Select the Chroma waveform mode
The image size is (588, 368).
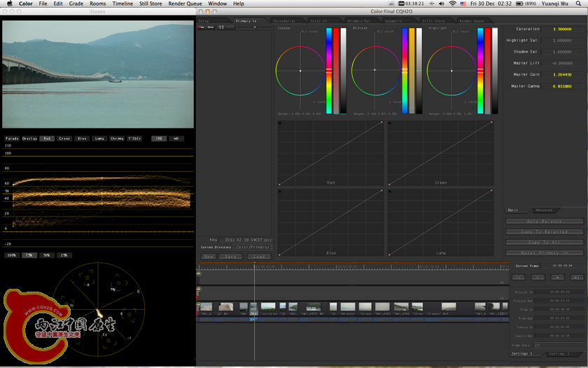pos(117,139)
